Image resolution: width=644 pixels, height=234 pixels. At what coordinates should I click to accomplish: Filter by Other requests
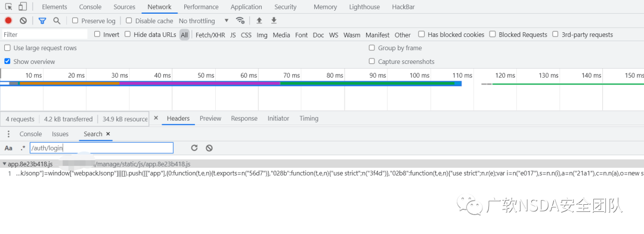click(402, 35)
